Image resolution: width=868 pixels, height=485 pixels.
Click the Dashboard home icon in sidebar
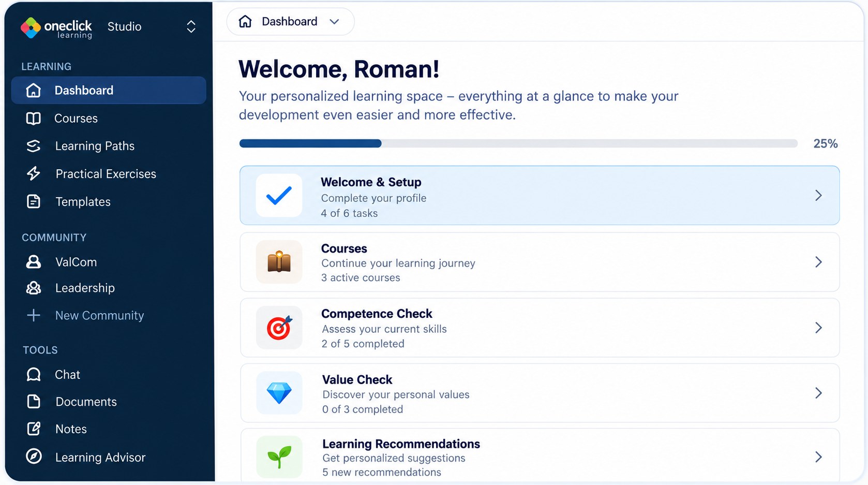(x=34, y=91)
